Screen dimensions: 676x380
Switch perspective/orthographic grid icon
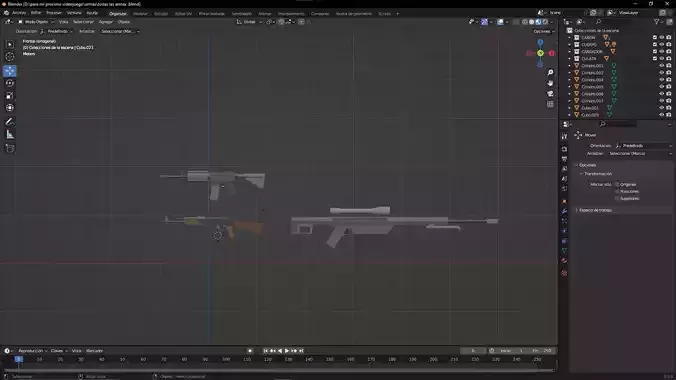[x=550, y=104]
